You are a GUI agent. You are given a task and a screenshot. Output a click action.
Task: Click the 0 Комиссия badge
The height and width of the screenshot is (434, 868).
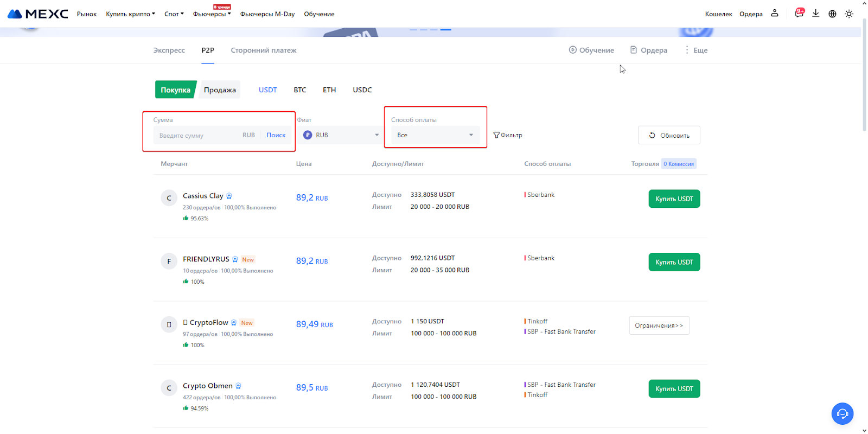[x=679, y=164]
